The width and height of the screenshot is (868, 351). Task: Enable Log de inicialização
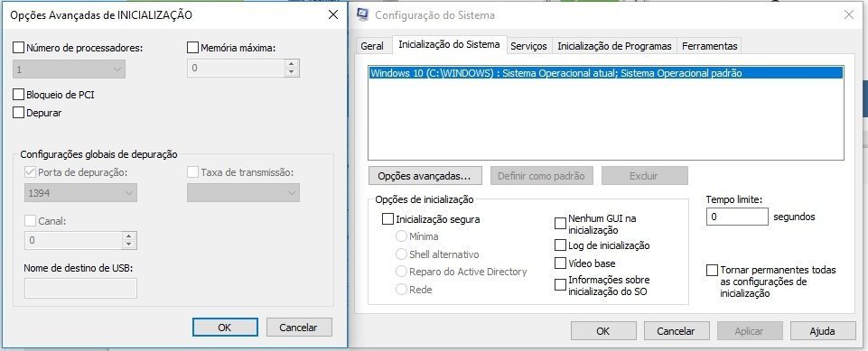(560, 245)
